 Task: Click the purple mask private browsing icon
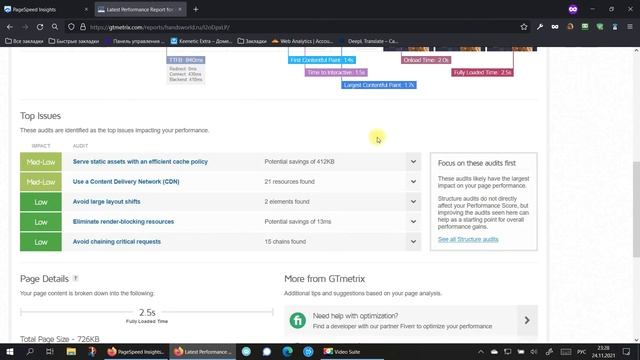573,9
